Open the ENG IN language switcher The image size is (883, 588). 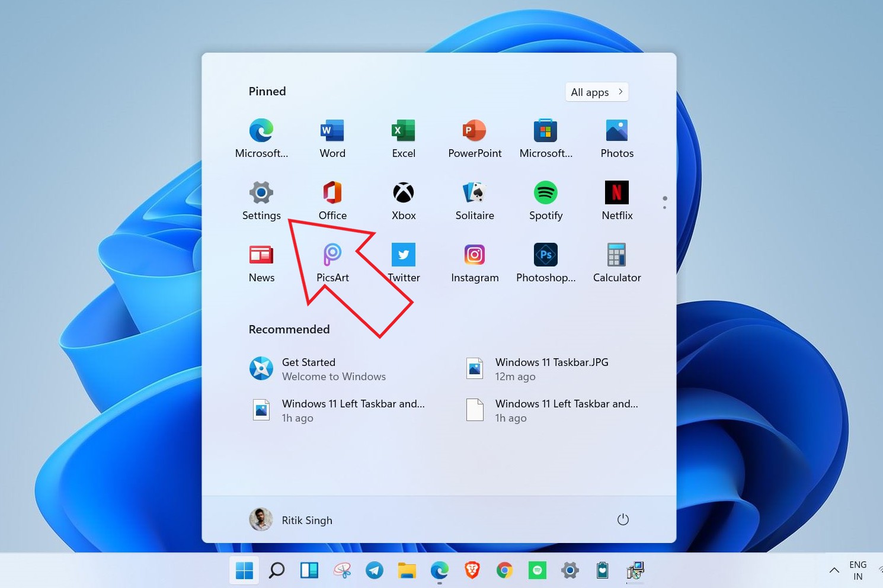click(x=858, y=571)
